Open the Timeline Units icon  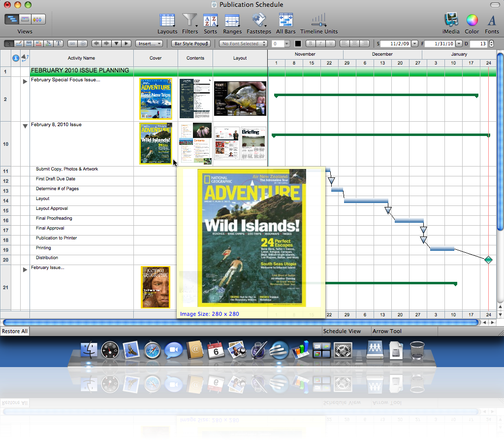tap(319, 21)
